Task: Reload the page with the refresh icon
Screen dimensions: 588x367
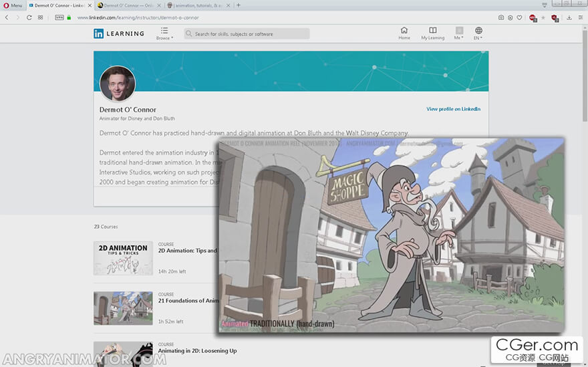Action: click(29, 17)
